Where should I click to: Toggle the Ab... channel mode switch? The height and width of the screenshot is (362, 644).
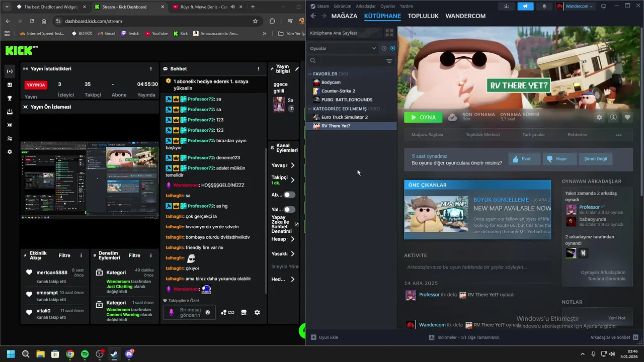click(289, 195)
